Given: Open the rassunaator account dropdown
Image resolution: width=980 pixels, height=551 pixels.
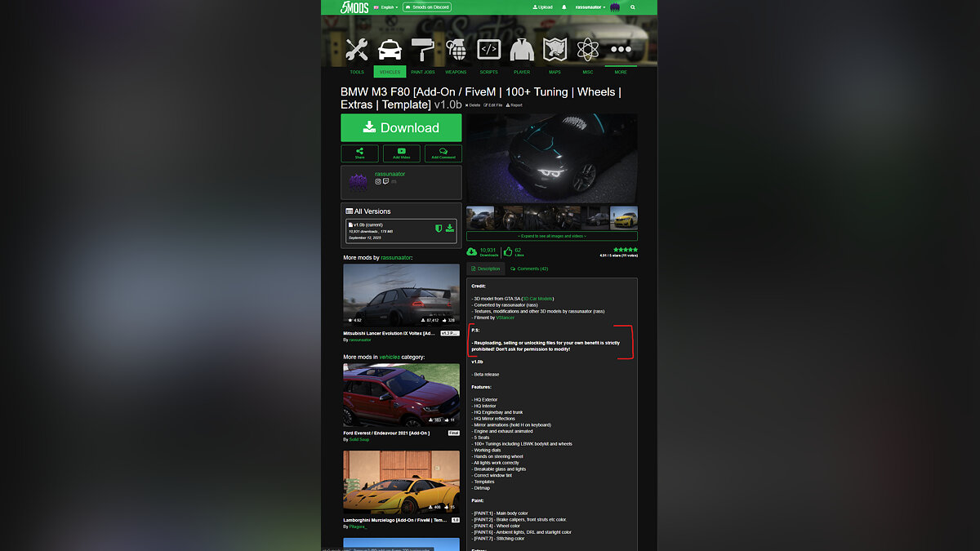Looking at the screenshot, I should point(590,7).
